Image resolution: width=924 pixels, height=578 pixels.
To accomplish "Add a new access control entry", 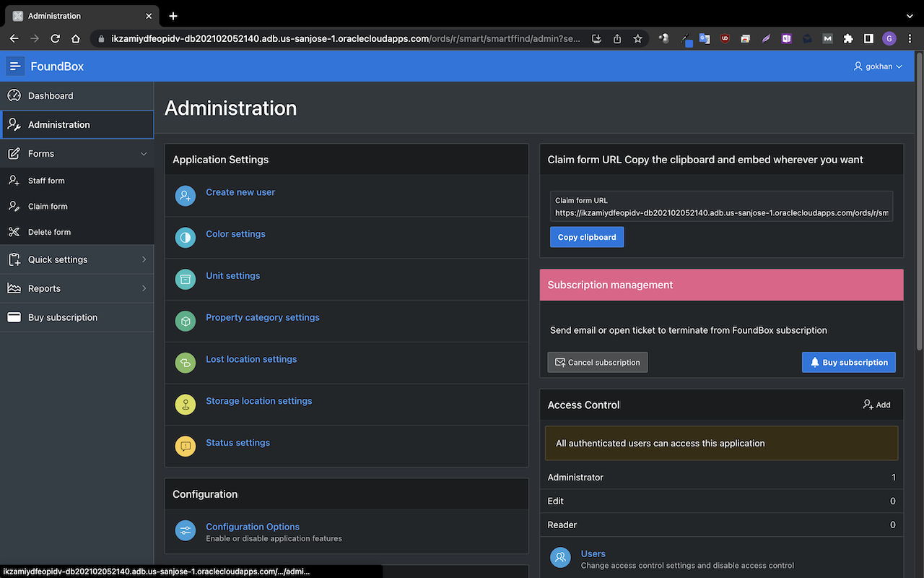I will 876,405.
